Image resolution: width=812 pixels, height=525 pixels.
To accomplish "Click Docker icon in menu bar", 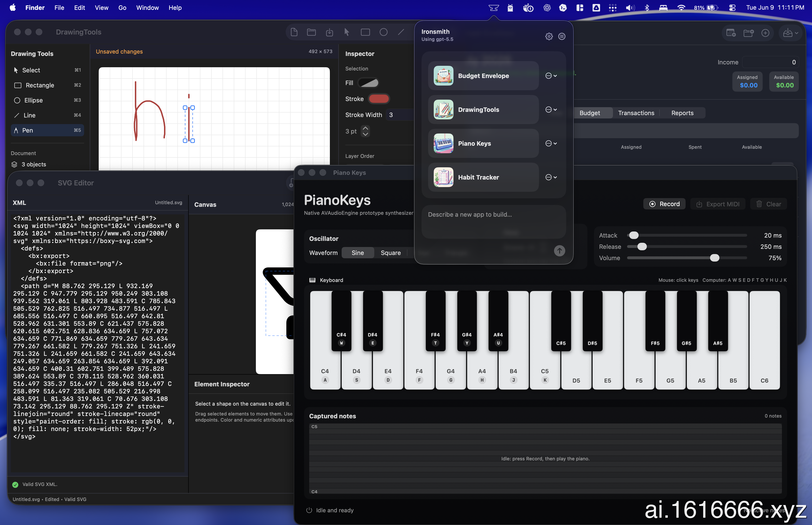I will pyautogui.click(x=528, y=8).
